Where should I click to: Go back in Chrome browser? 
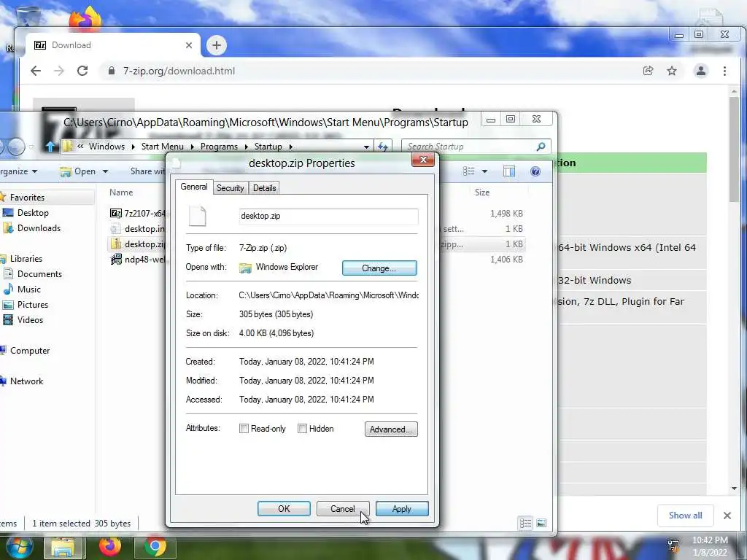(x=36, y=71)
